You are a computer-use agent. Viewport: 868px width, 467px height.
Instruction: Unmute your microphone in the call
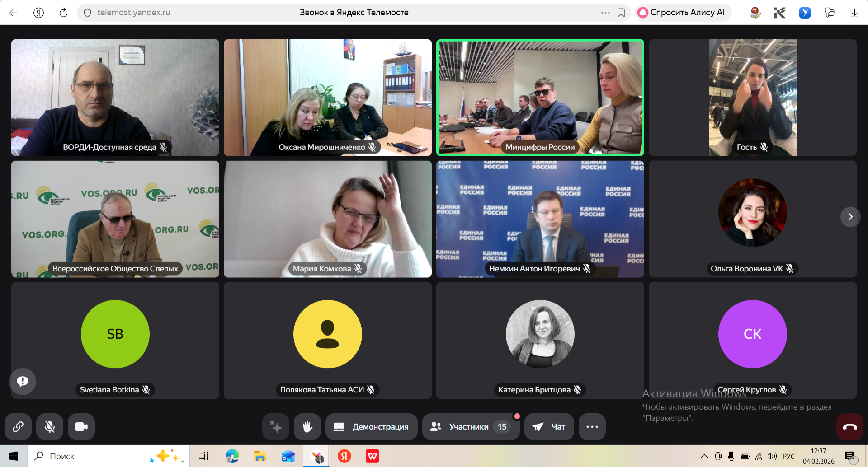point(50,427)
